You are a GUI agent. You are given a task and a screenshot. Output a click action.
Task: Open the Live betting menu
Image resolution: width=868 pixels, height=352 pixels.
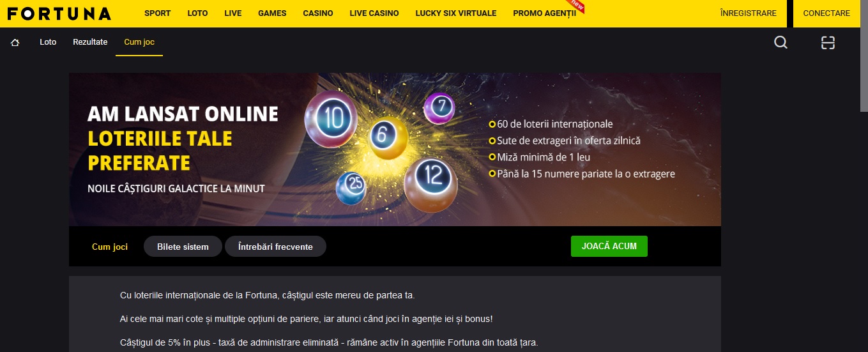click(233, 13)
